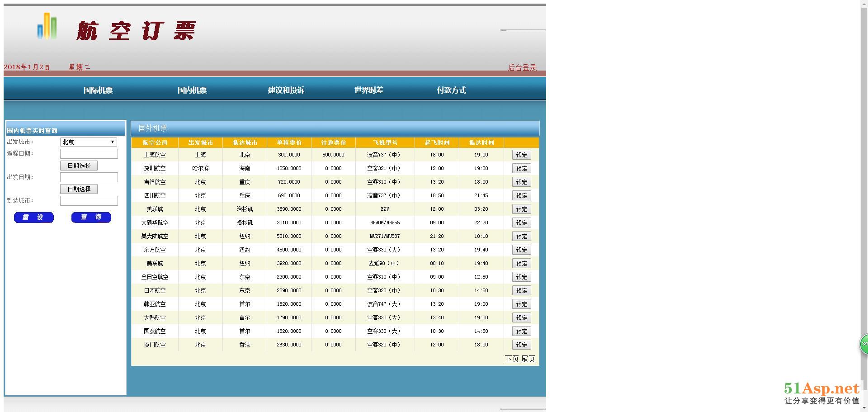
Task: Focus the 返程日期 input field
Action: tap(89, 154)
